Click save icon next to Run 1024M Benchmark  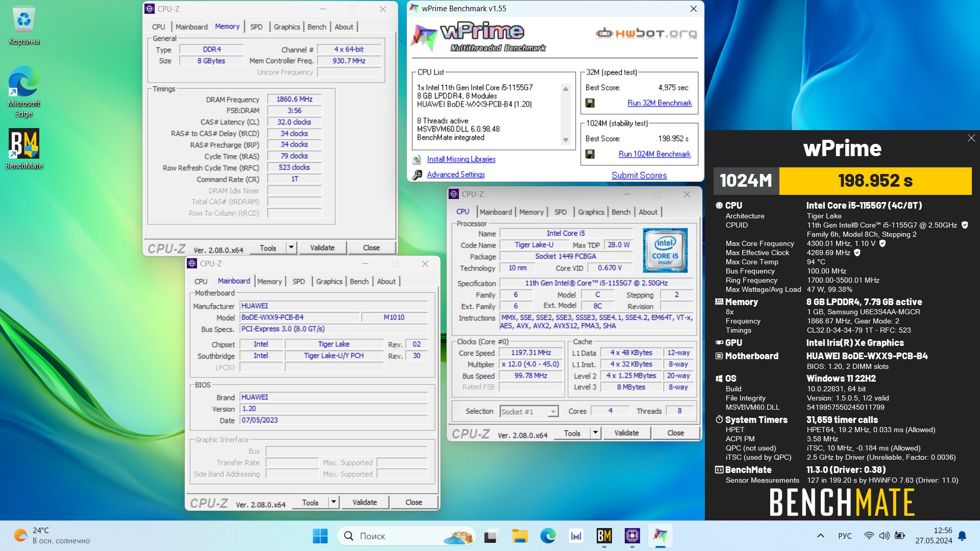pos(590,154)
